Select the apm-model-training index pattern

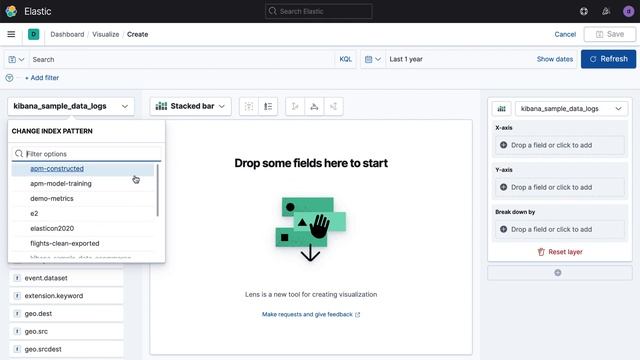[82, 184]
